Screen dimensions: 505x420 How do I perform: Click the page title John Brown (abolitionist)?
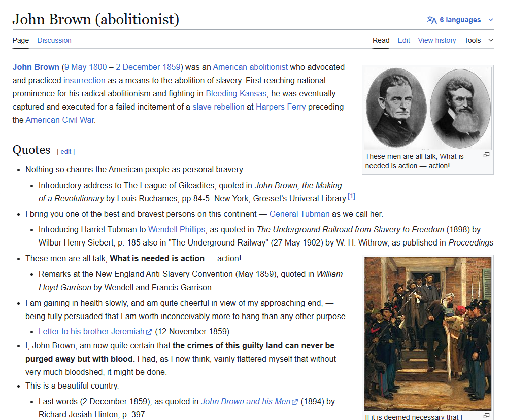click(95, 19)
